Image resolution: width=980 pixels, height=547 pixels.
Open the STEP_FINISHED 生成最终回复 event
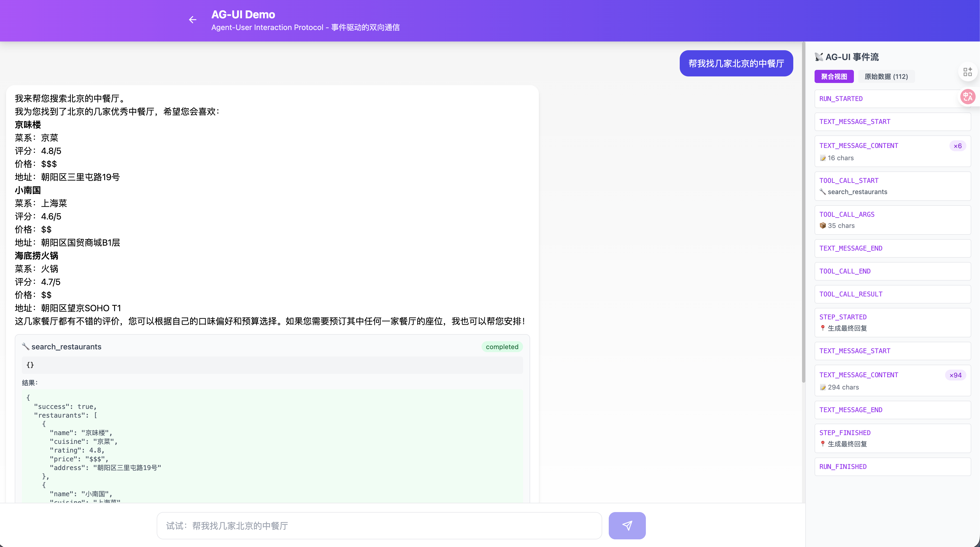click(892, 439)
